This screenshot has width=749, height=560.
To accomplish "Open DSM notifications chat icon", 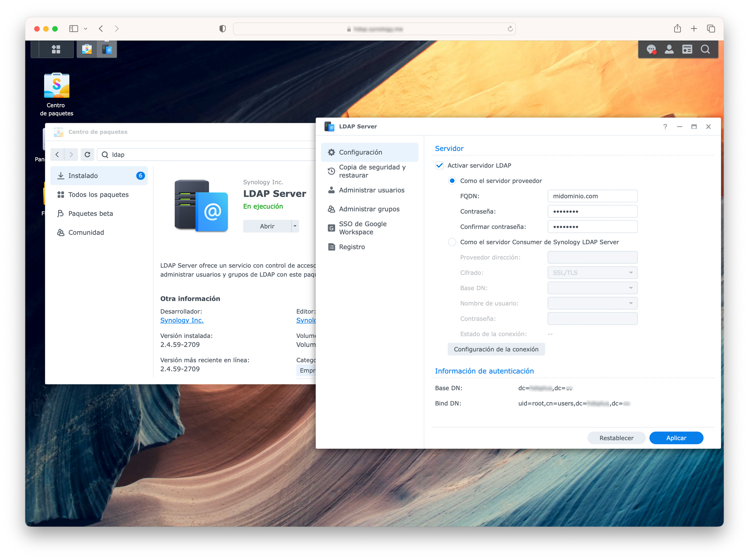I will coord(651,49).
